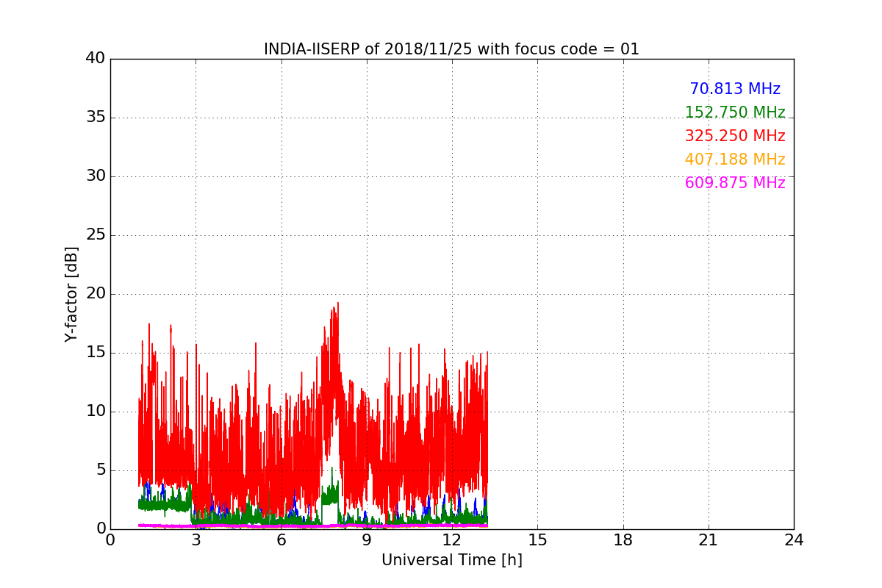The width and height of the screenshot is (882, 588).
Task: Click the x-axis tick value 3
Action: 196,540
